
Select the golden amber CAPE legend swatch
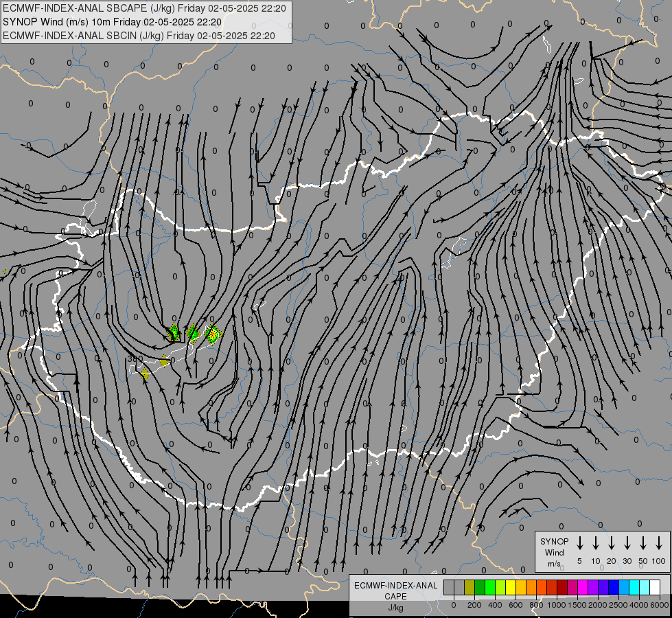tap(521, 588)
